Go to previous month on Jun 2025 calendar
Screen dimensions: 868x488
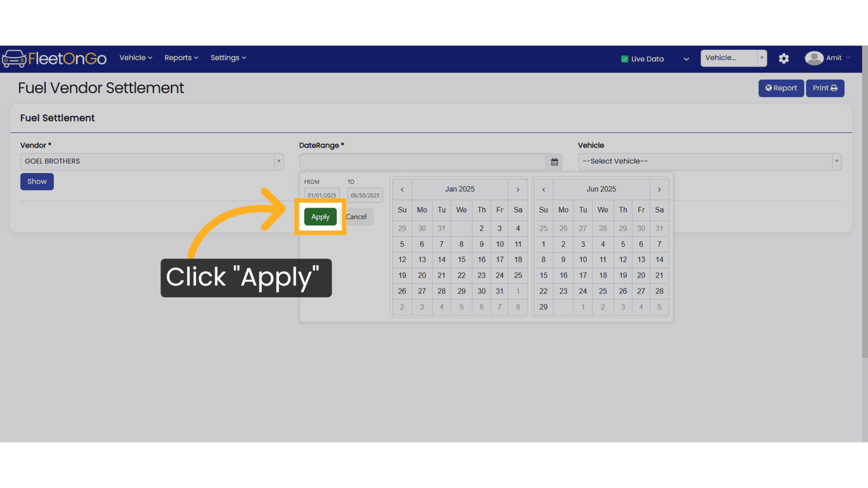pyautogui.click(x=544, y=189)
